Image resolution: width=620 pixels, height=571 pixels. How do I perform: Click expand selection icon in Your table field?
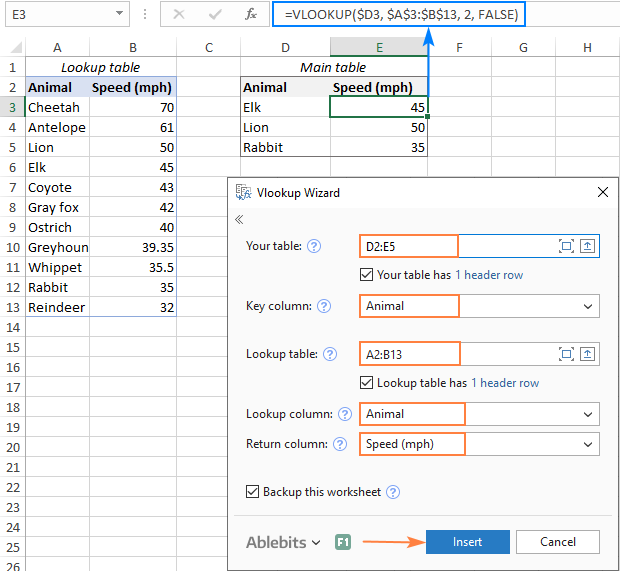(x=566, y=246)
